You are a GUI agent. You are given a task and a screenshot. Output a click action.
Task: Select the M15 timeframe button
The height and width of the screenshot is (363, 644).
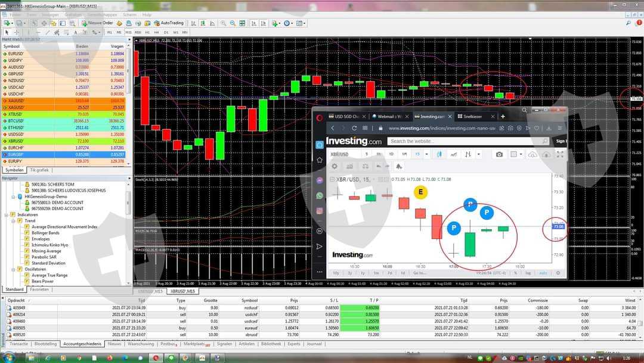pyautogui.click(x=128, y=32)
